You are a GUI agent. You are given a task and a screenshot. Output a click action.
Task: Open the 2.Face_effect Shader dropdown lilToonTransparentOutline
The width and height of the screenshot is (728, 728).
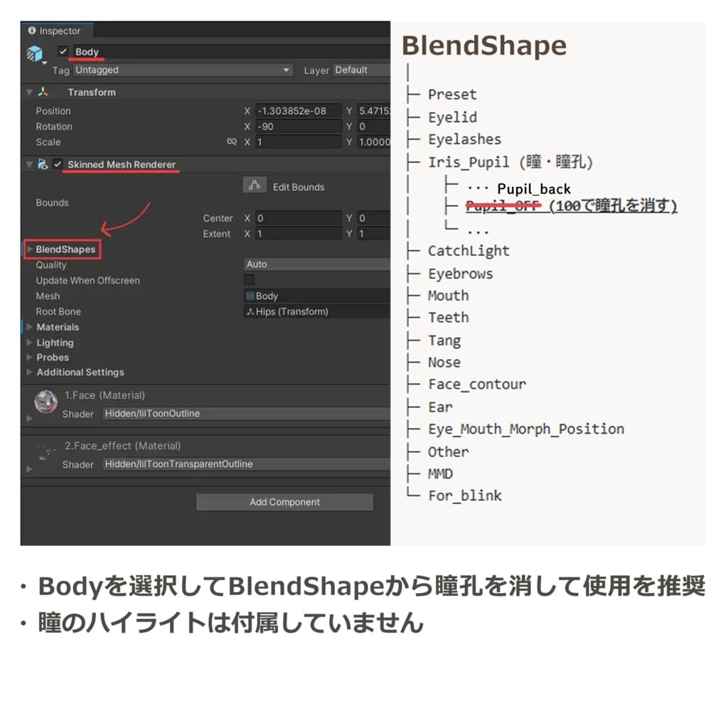246,464
